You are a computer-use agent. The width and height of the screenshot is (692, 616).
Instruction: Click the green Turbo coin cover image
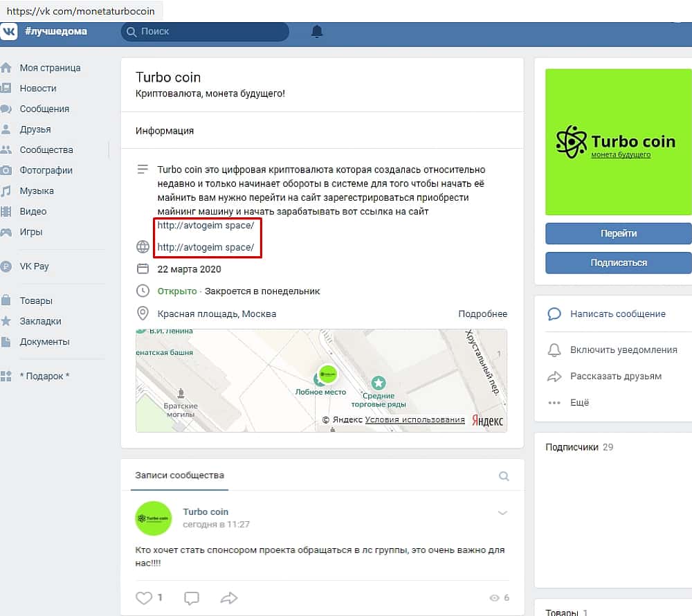pyautogui.click(x=619, y=142)
